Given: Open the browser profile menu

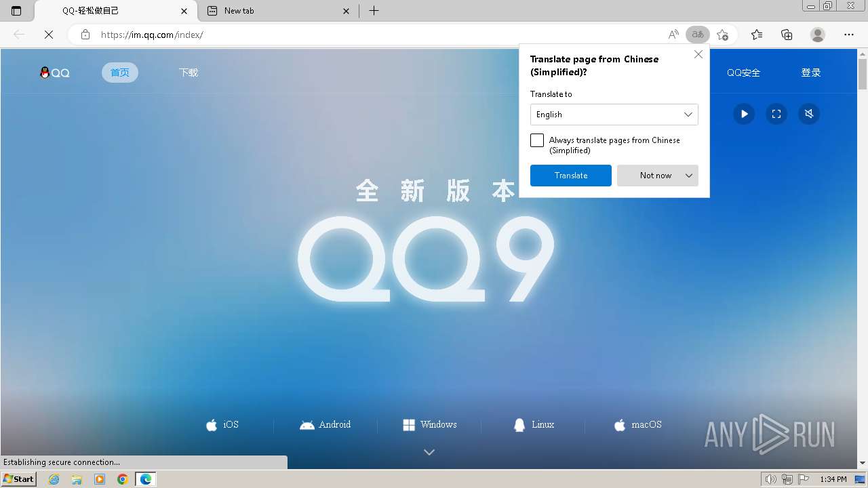Looking at the screenshot, I should coord(818,35).
